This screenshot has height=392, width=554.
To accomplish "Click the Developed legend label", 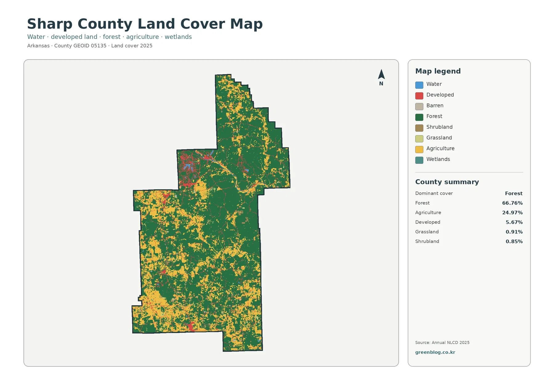I will click(x=440, y=95).
